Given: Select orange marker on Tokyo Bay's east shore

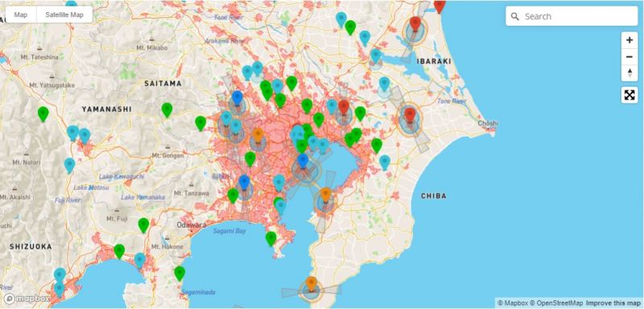Looking at the screenshot, I should 326,195.
